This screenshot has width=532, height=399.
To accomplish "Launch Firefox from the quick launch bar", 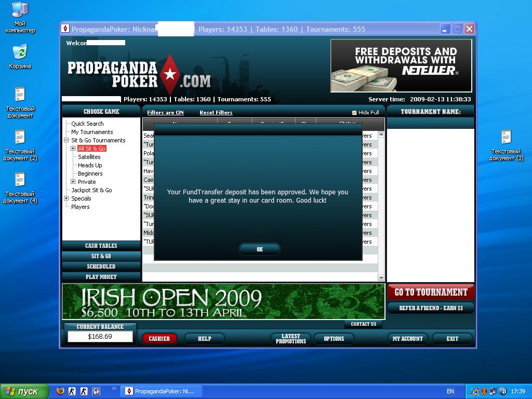I will (x=60, y=391).
